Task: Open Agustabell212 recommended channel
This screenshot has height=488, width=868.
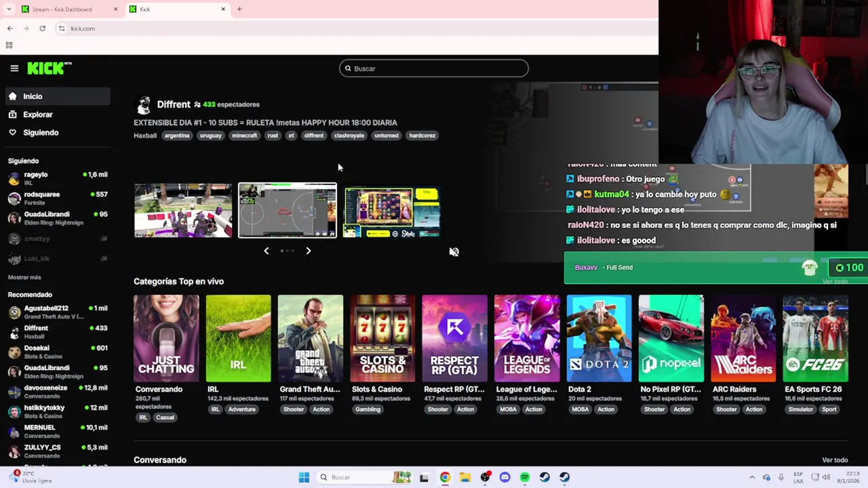Action: (58, 312)
